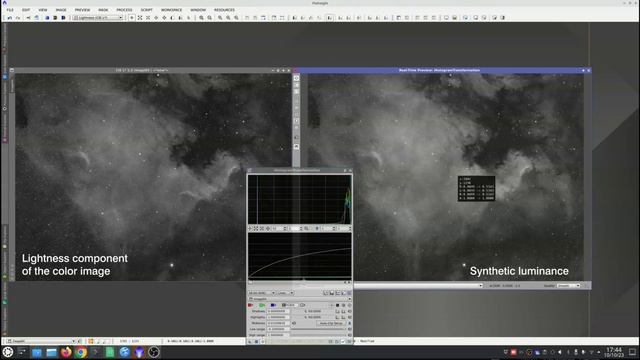Image resolution: width=640 pixels, height=360 pixels.
Task: Open the Quality dropdown in Real-Time Preview
Action: [568, 286]
